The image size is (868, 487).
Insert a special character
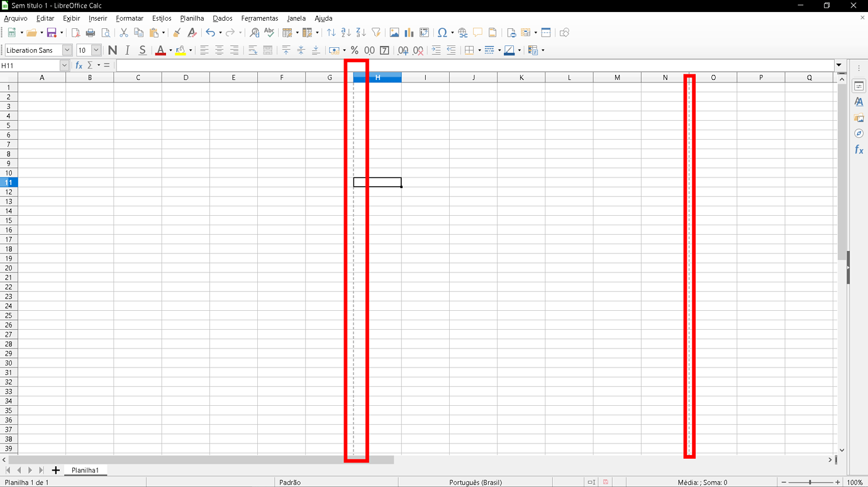(443, 32)
